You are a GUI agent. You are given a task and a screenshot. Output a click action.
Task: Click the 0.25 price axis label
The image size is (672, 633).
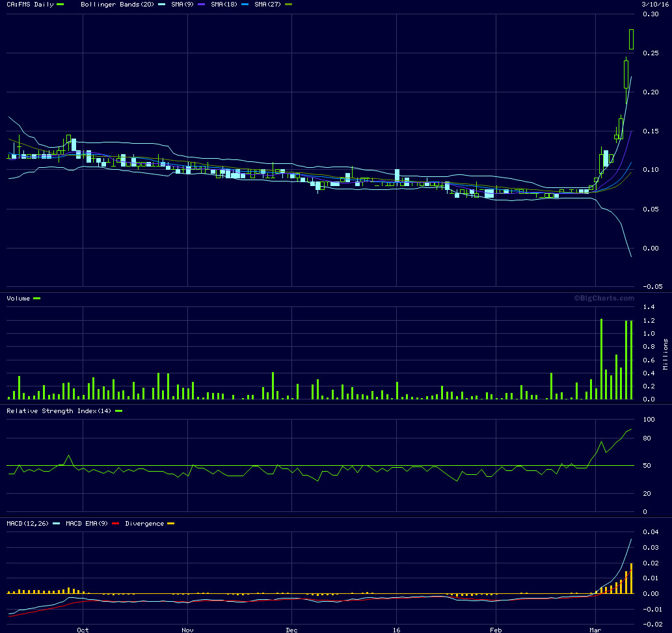[x=651, y=53]
